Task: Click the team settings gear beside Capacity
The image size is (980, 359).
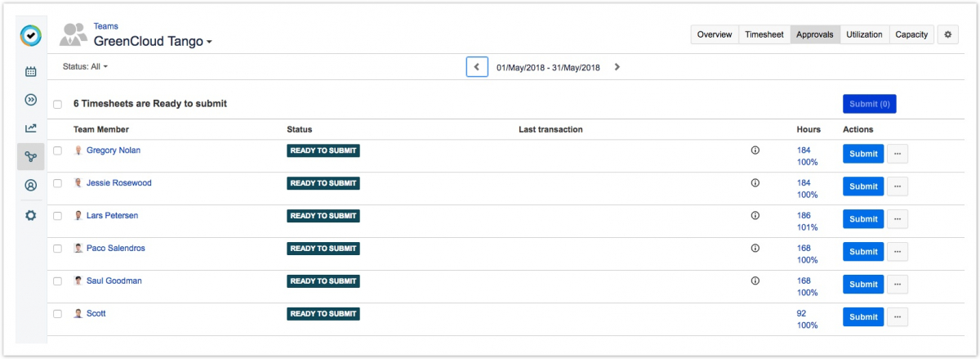Action: pos(947,34)
